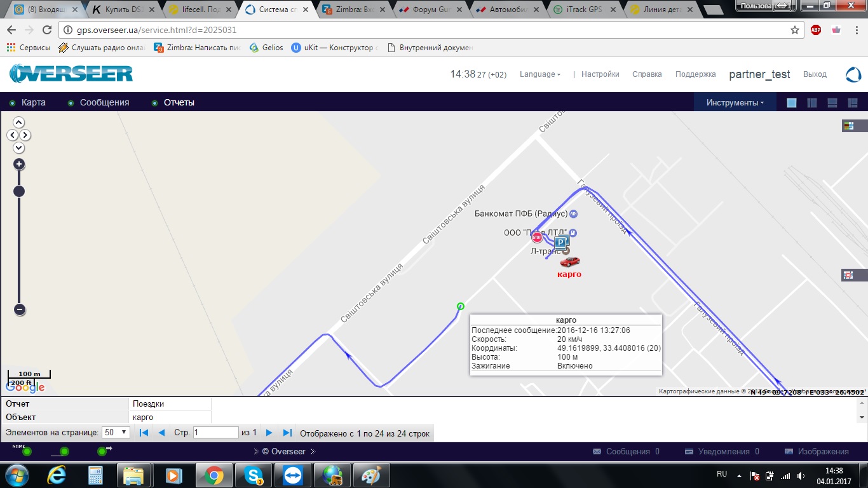
Task: Pan the map up with arrow button
Action: [x=19, y=123]
